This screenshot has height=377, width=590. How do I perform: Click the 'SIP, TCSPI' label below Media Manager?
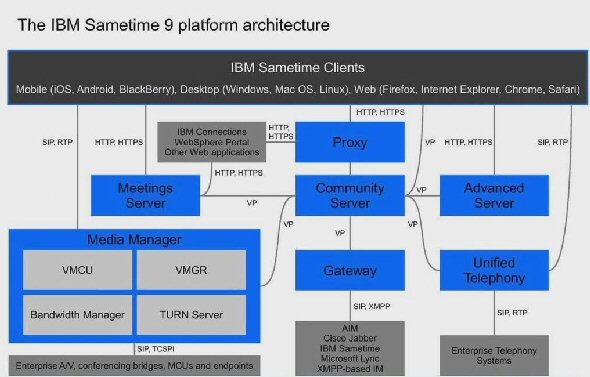[x=156, y=349]
